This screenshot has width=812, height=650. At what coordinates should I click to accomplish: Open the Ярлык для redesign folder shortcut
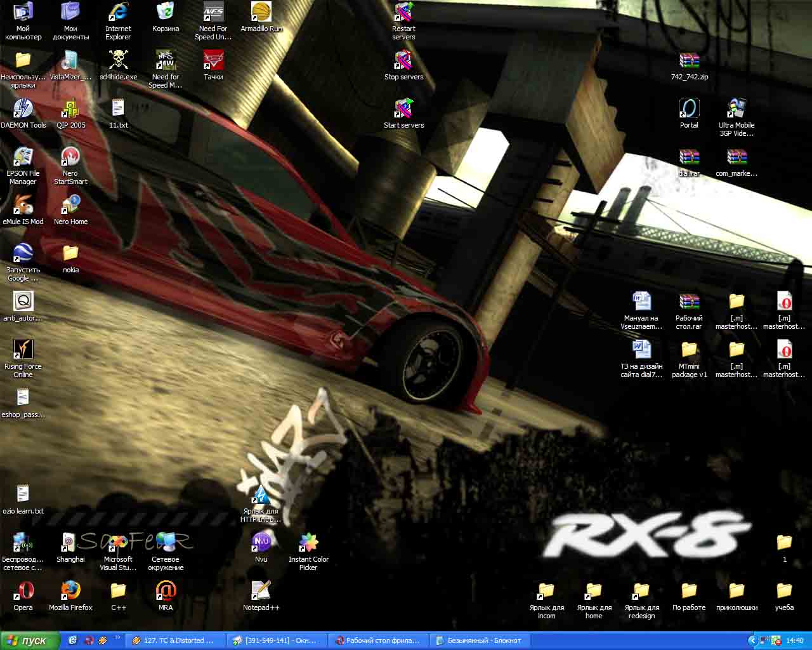point(641,599)
